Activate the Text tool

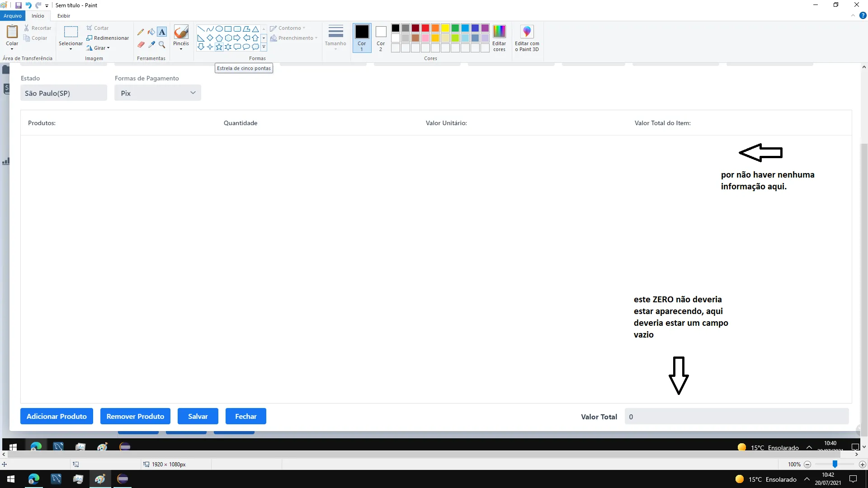tap(162, 32)
